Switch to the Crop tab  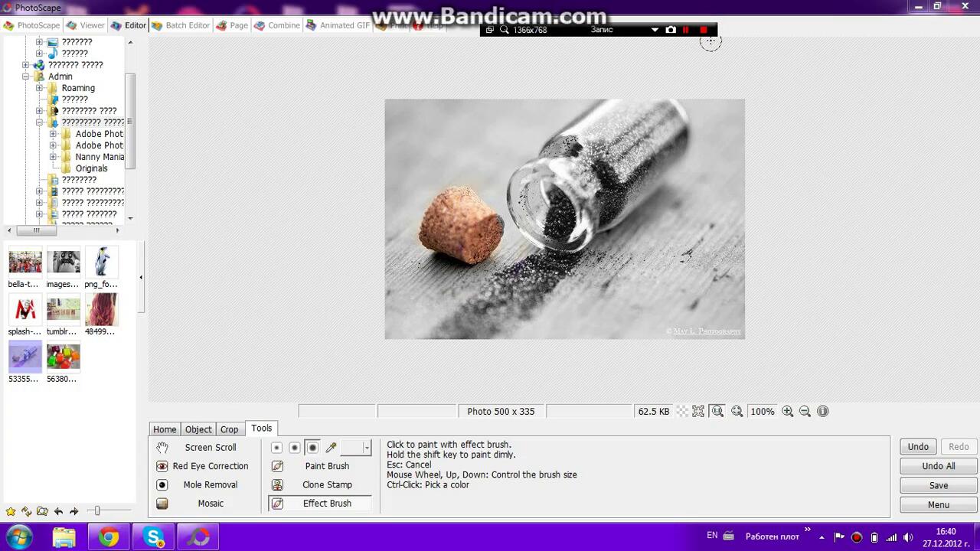[229, 429]
